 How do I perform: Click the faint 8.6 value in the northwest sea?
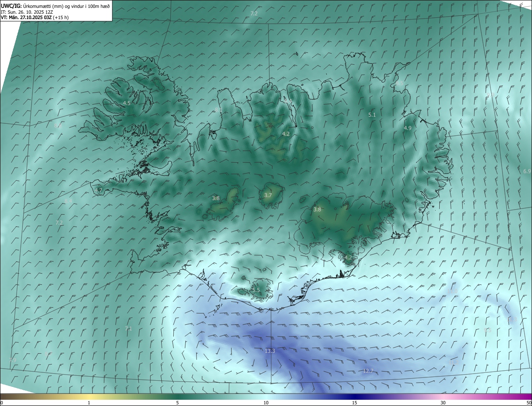pyautogui.click(x=57, y=125)
